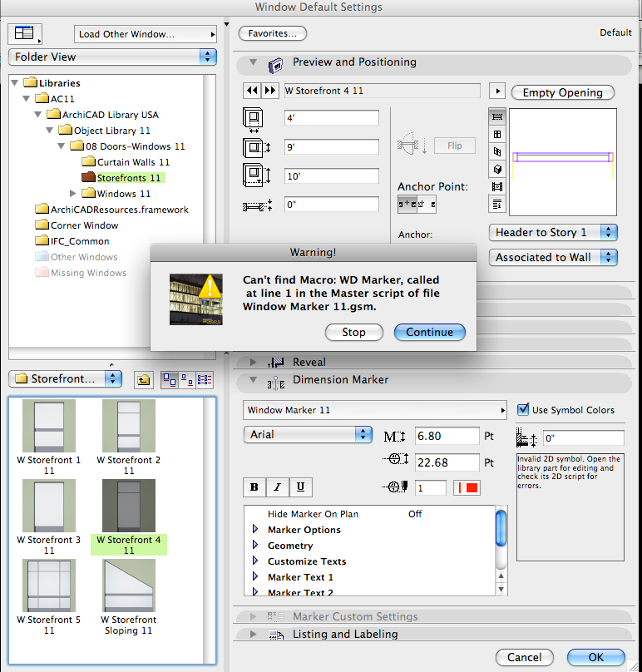Click marker parameter list scrollbar thumb
The height and width of the screenshot is (672, 642).
(501, 528)
